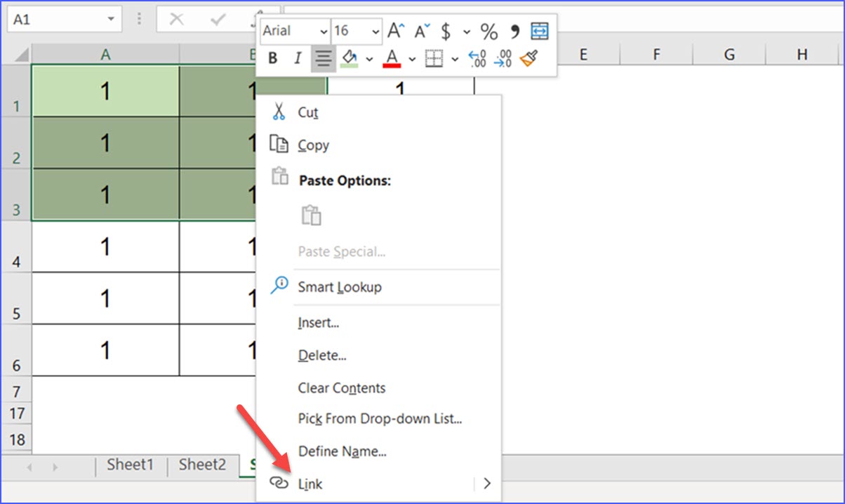Open the Font Color dropdown arrow

(412, 59)
